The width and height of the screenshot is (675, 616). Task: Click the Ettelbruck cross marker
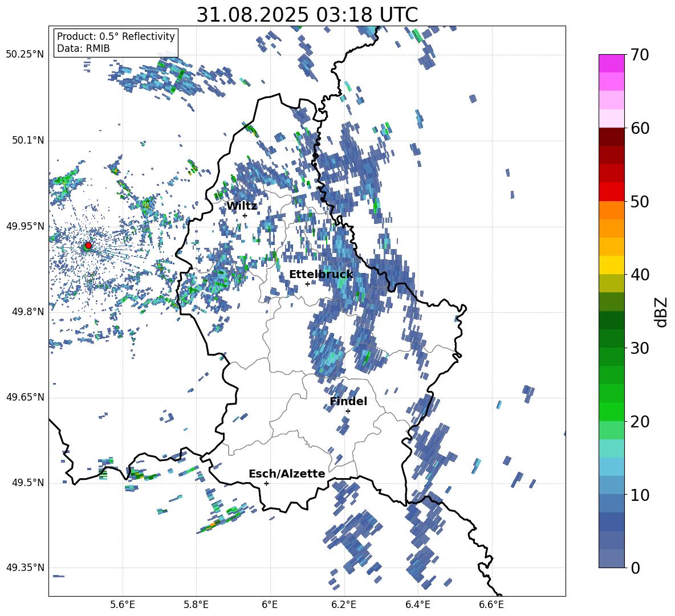pos(307,284)
